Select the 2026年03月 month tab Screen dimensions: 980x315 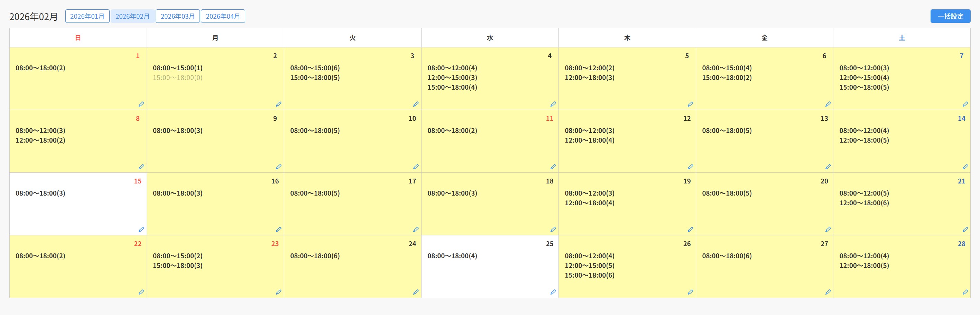click(178, 16)
